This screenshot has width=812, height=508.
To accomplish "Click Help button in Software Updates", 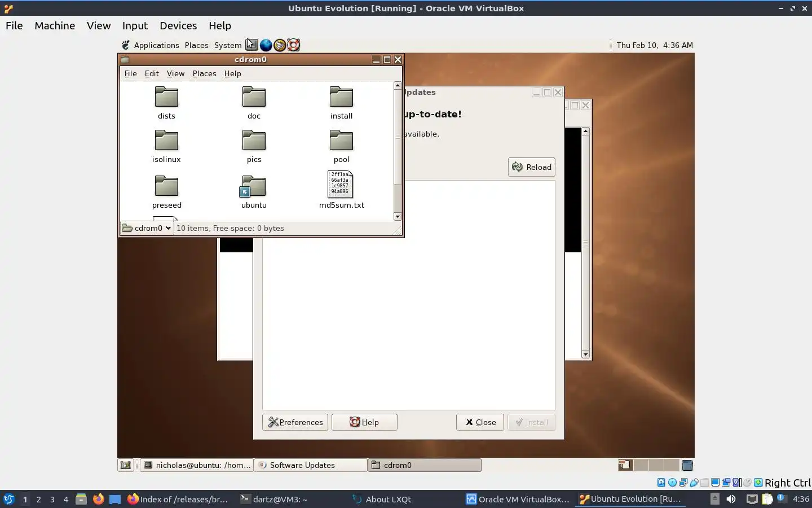I will (x=364, y=422).
